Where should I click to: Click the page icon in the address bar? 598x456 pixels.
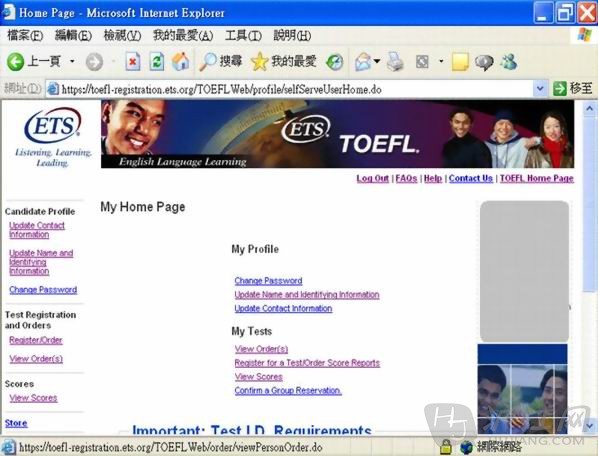pos(53,89)
